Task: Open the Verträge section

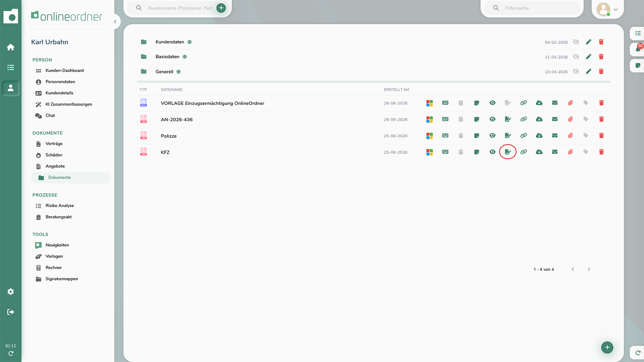Action: coord(54,144)
